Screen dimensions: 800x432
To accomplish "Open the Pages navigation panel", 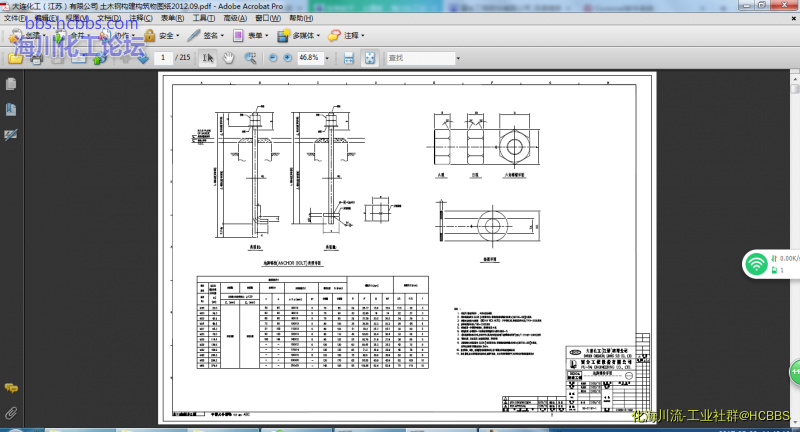I will (x=11, y=84).
